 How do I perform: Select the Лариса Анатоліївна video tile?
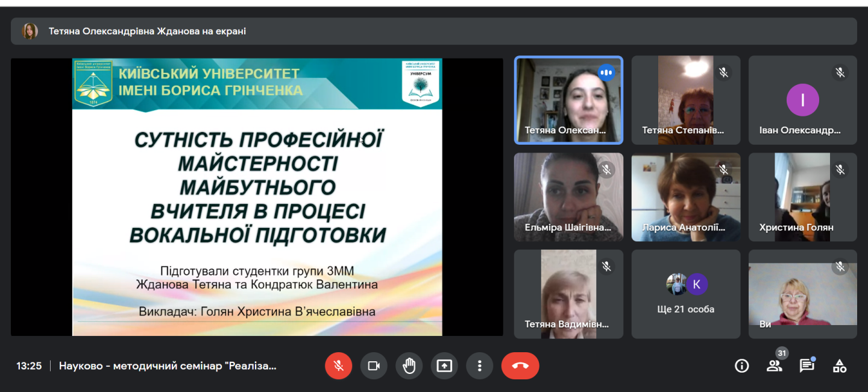click(x=686, y=197)
